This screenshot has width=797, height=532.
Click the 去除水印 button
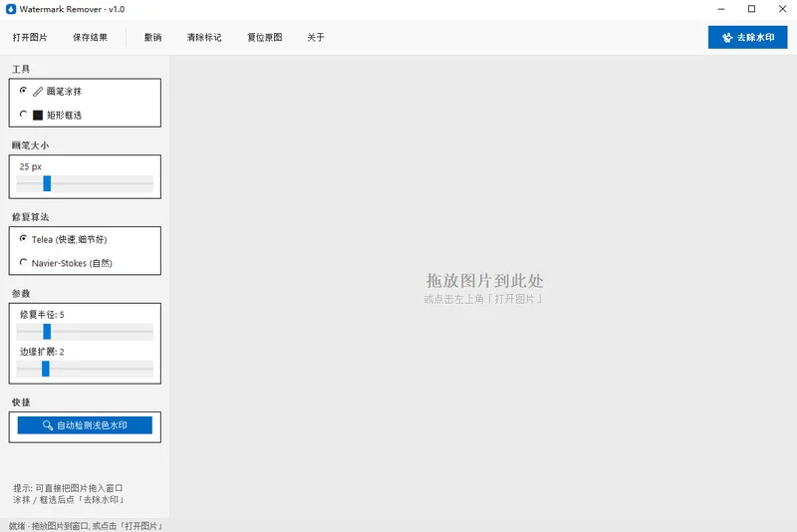(x=748, y=37)
